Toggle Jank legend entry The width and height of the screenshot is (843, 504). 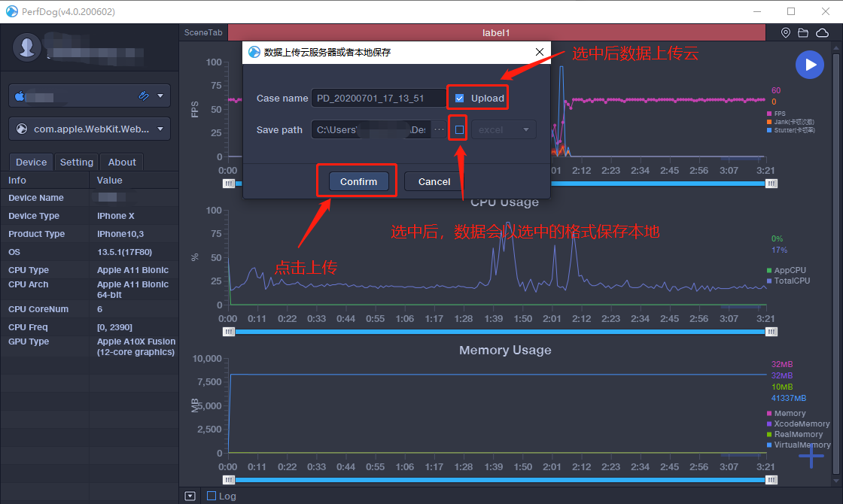coord(790,122)
